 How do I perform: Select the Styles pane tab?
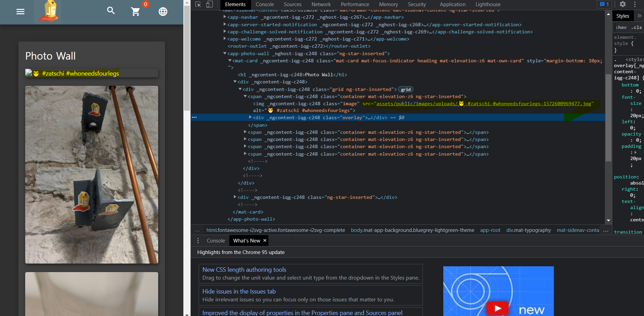click(623, 16)
